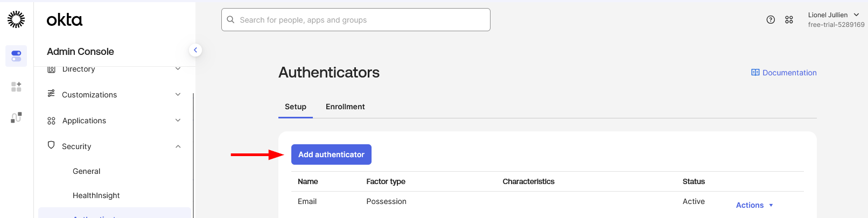The image size is (868, 218).
Task: Click the Customizations sliders icon
Action: click(51, 94)
